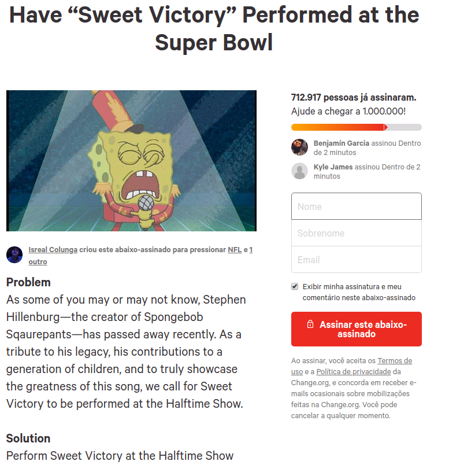This screenshot has width=449, height=476.
Task: Open the Termos de uso link
Action: pyautogui.click(x=351, y=366)
